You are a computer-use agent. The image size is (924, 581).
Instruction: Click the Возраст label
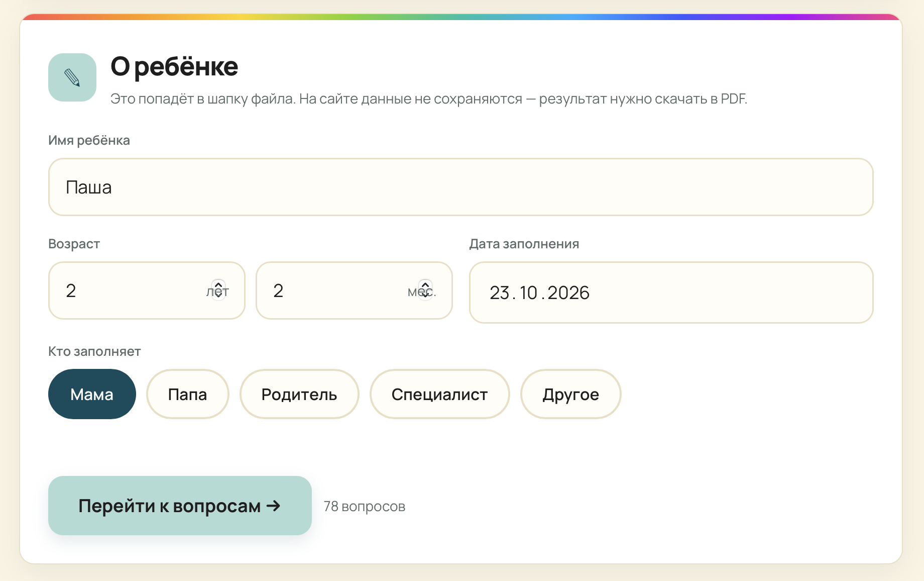tap(74, 244)
